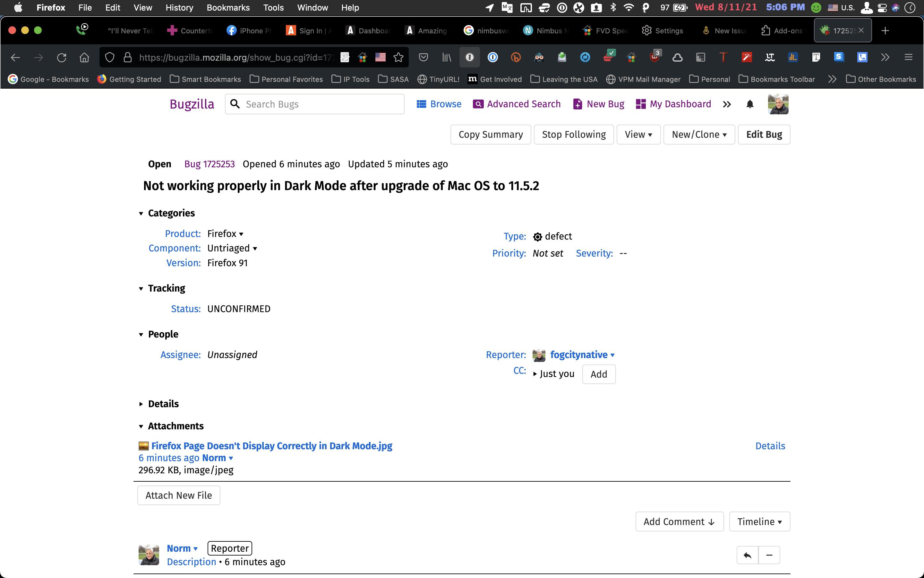Close the 172525 bug tab
Image resolution: width=924 pixels, height=578 pixels.
861,30
